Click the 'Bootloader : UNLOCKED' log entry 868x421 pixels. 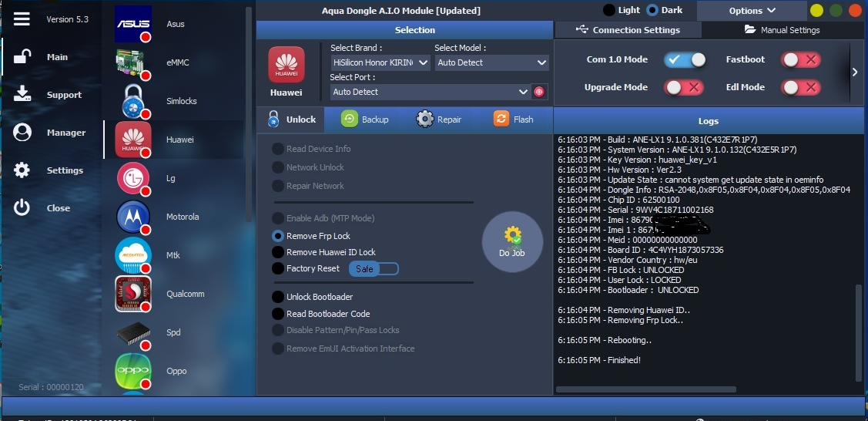click(628, 290)
